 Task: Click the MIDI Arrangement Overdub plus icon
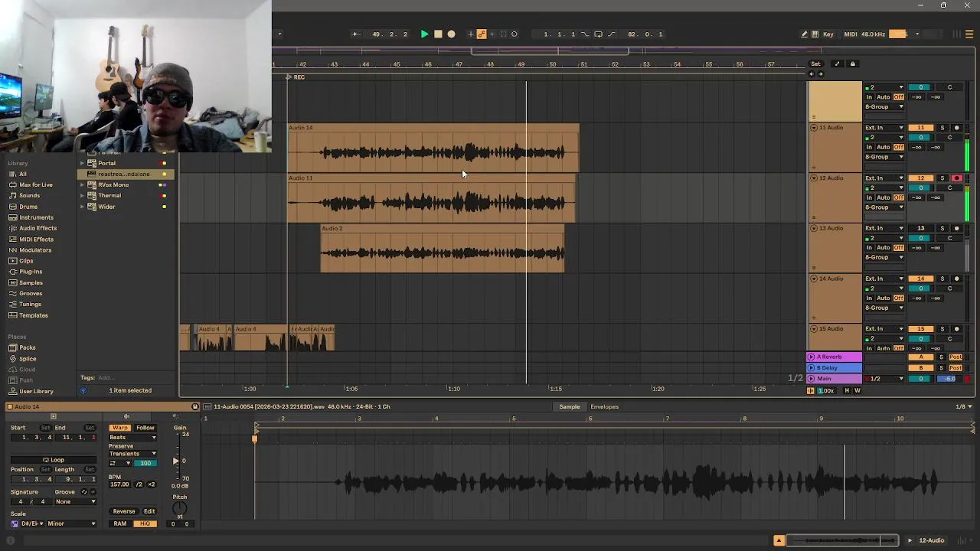click(471, 34)
